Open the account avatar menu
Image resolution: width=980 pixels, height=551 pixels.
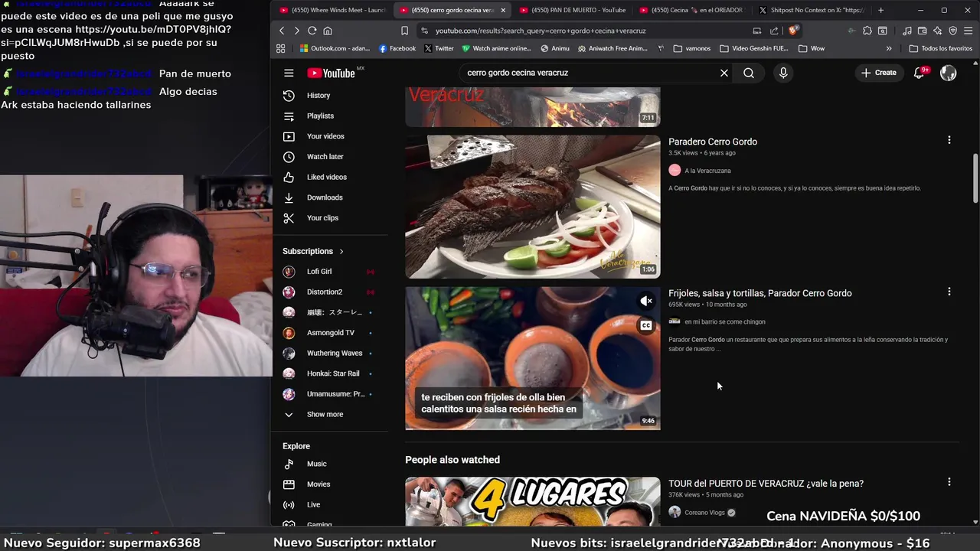[948, 73]
